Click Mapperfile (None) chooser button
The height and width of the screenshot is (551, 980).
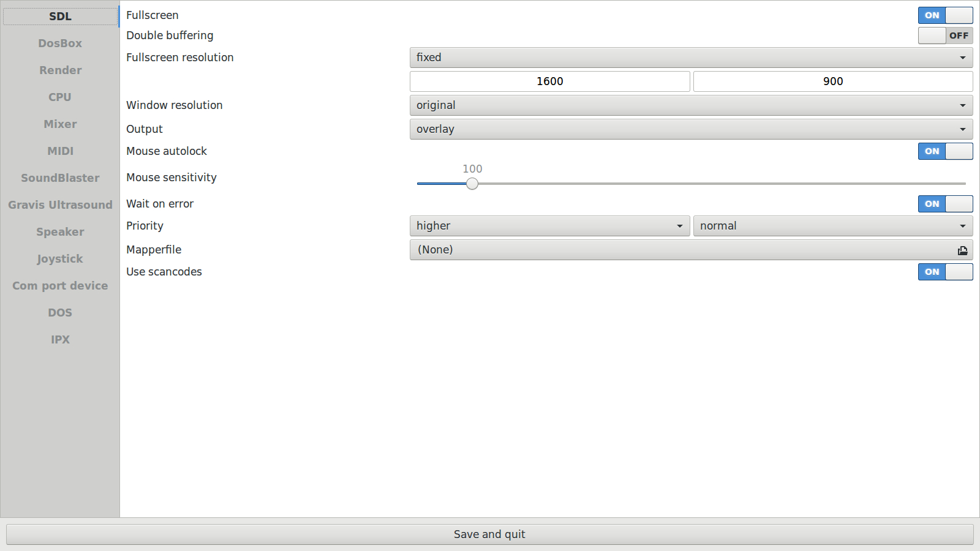(x=691, y=250)
